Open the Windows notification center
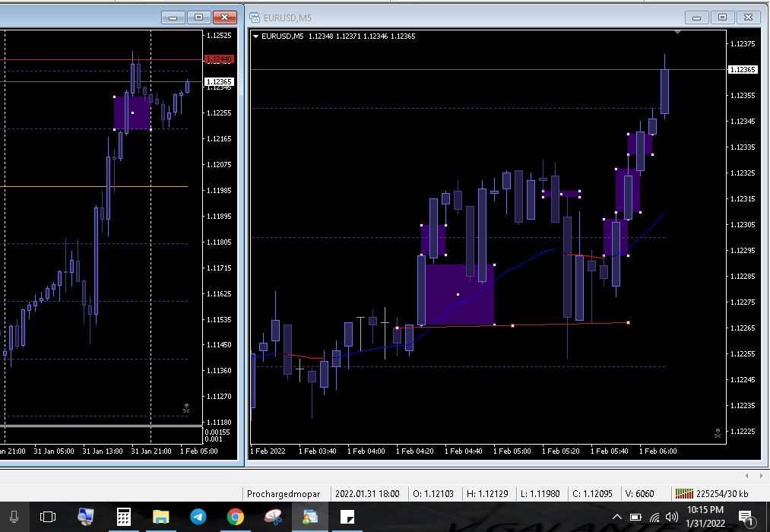The width and height of the screenshot is (770, 532). pyautogui.click(x=746, y=518)
